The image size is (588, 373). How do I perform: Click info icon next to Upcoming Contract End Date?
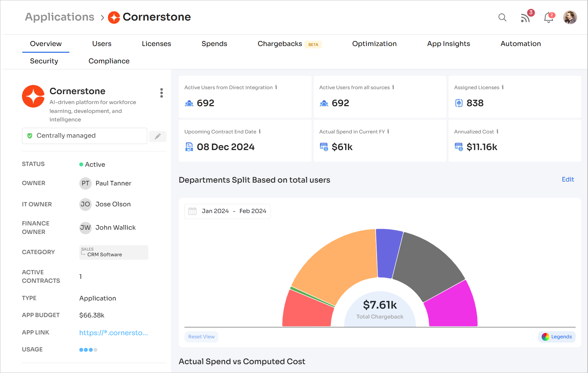[259, 132]
